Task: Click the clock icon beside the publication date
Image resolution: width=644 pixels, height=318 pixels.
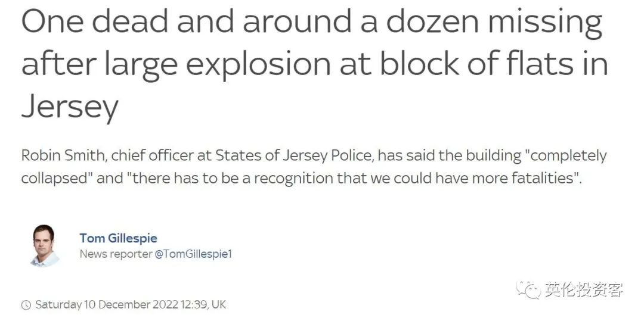Action: tap(26, 305)
